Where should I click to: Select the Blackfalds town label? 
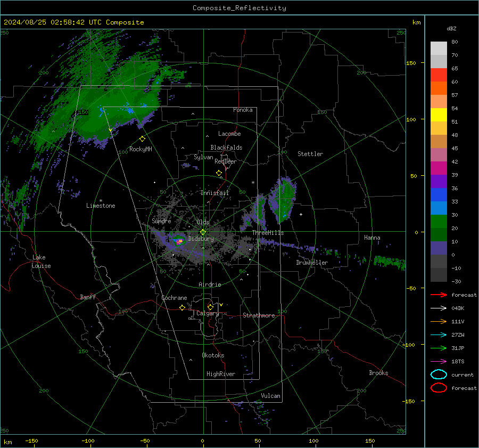(226, 148)
